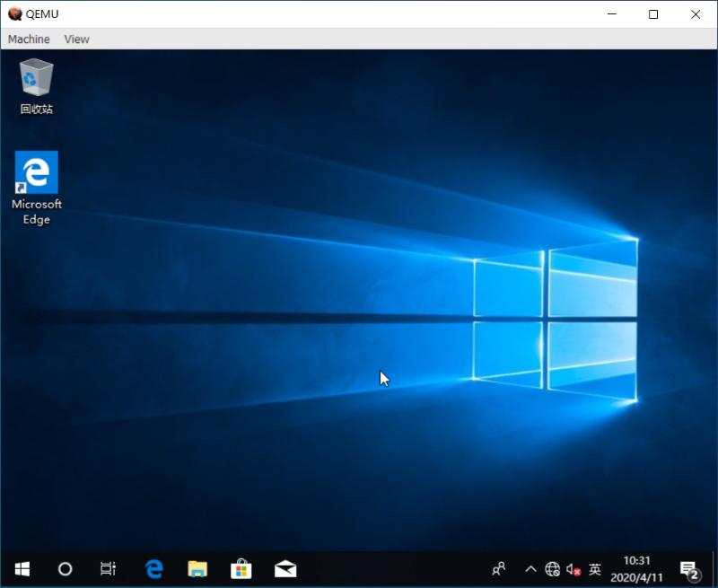Select Machine in the QEMU menu bar
The width and height of the screenshot is (718, 588).
[28, 39]
